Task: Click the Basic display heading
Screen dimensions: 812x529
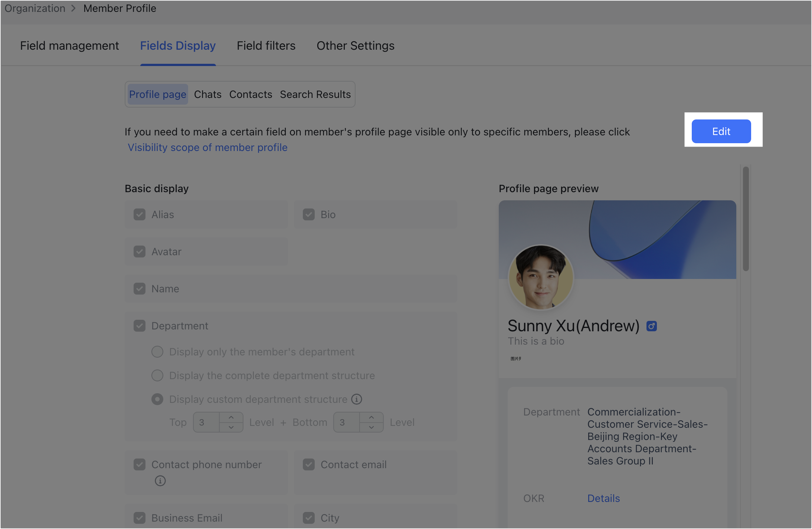Action: coord(157,188)
